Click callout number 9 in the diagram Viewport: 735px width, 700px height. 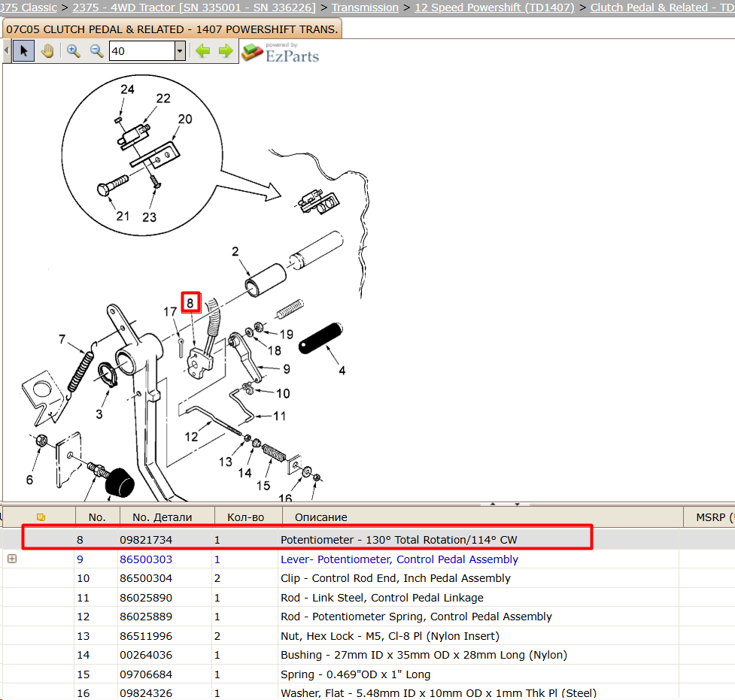(287, 369)
